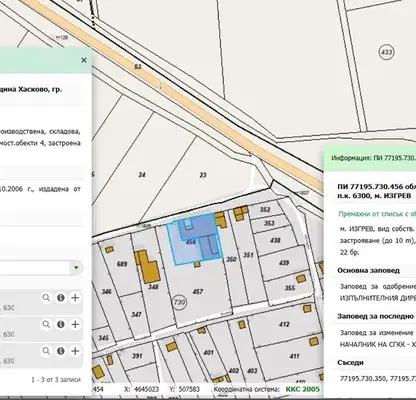
Task: Click parcel label 345 on the map
Action: tap(104, 338)
